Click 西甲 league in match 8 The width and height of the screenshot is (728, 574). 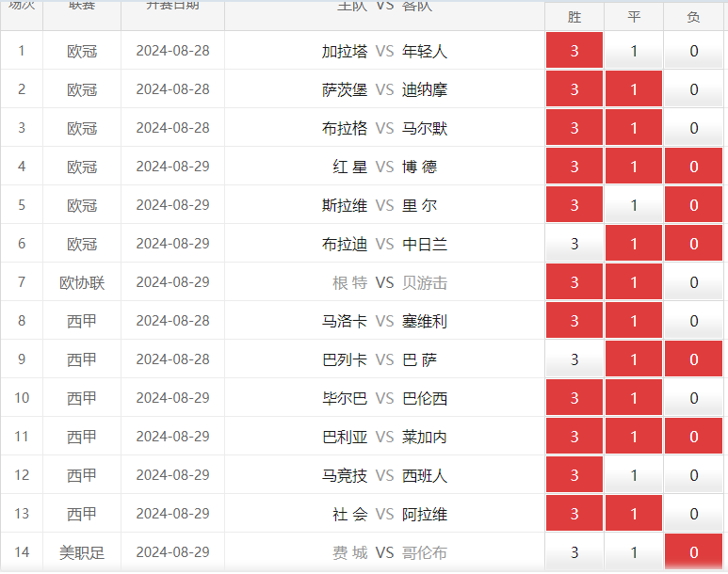pyautogui.click(x=82, y=321)
